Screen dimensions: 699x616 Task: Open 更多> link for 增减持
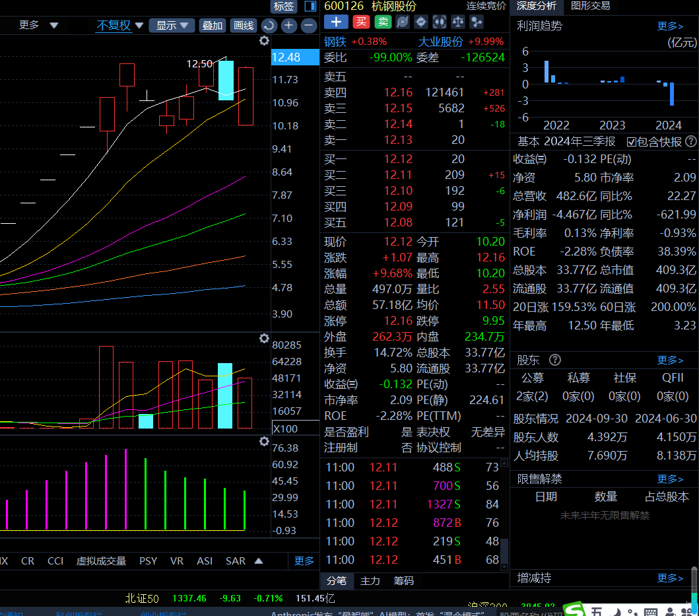pos(670,578)
